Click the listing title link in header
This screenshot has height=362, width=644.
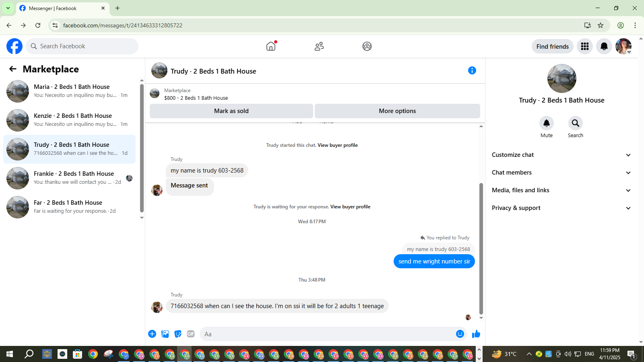[213, 71]
